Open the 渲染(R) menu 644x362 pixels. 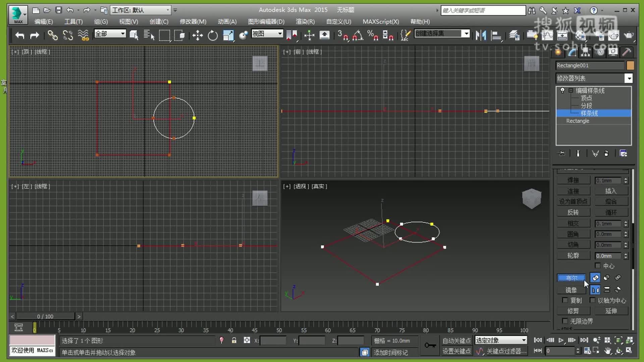tap(305, 21)
